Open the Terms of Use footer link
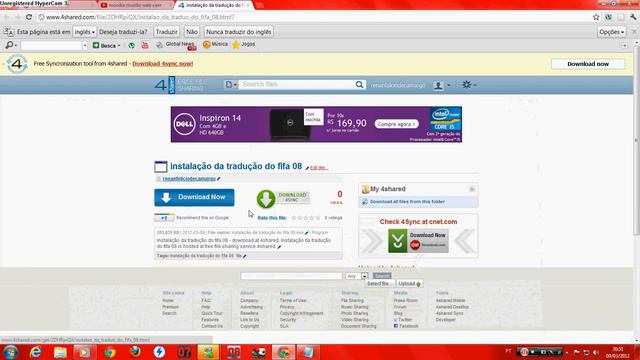The height and width of the screenshot is (360, 640). point(293,300)
